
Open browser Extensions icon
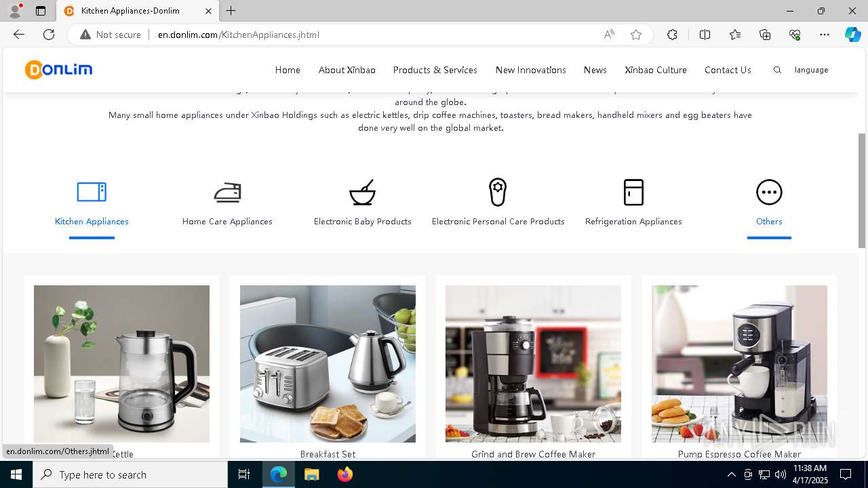click(x=672, y=35)
